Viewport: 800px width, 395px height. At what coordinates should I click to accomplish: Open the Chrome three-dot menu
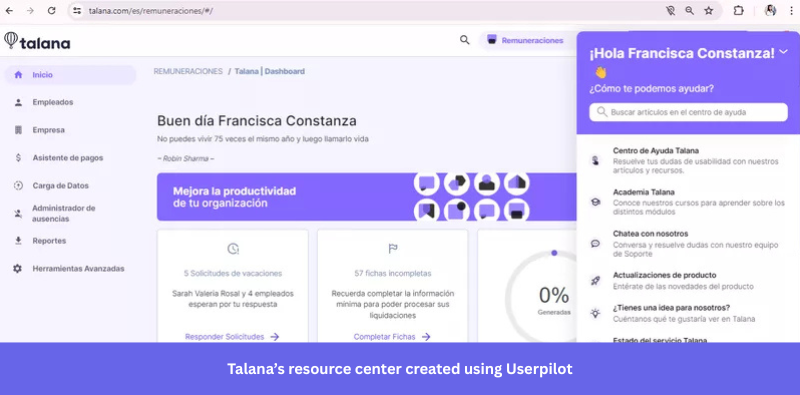(x=791, y=11)
